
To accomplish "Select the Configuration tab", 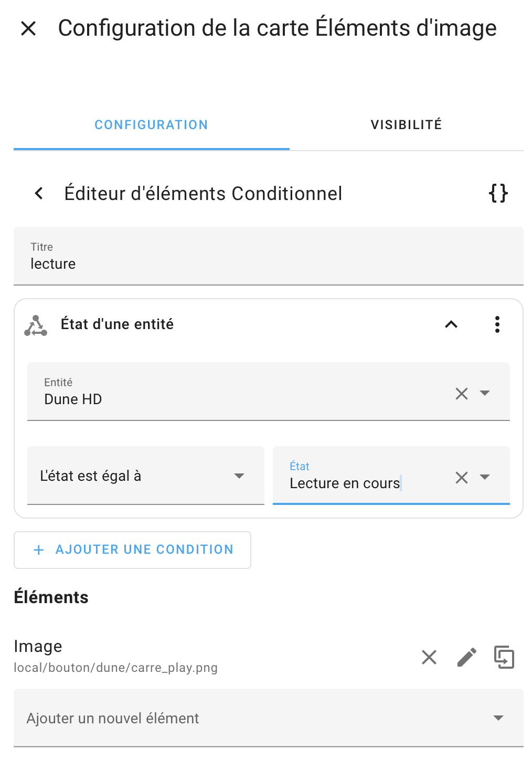I will [x=151, y=125].
